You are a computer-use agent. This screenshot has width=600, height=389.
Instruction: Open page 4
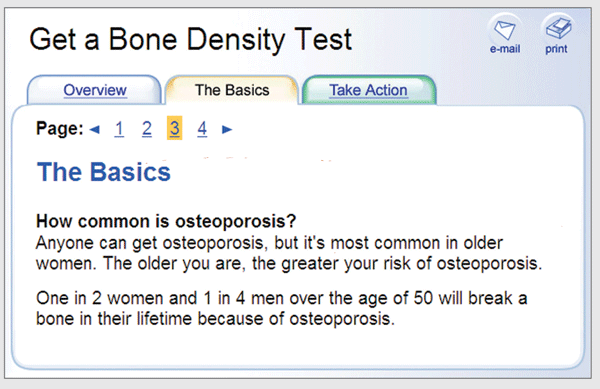pos(202,129)
